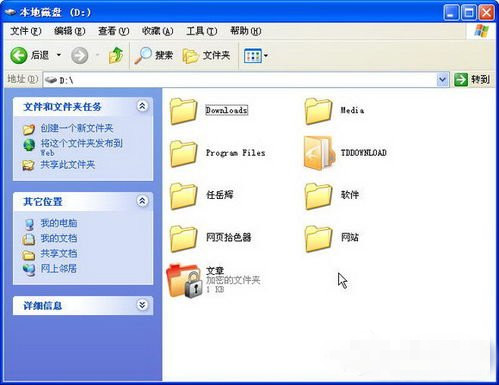The image size is (499, 385).
Task: Click the share folder icon
Action: [x=29, y=165]
